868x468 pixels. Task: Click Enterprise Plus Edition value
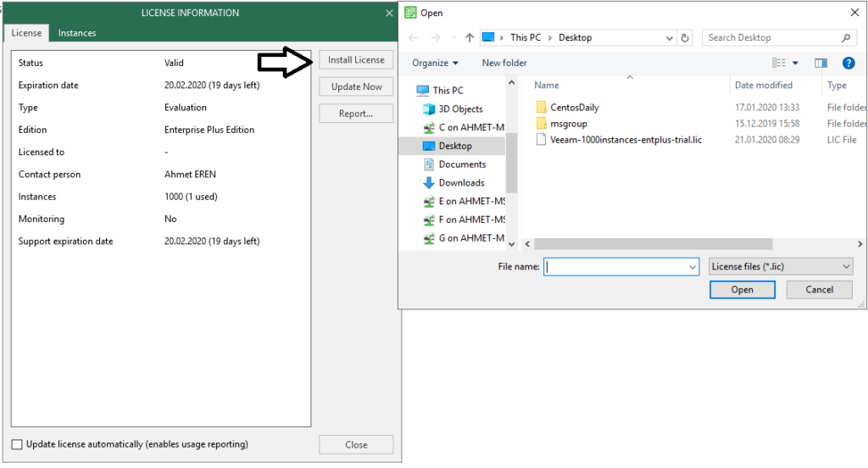point(209,131)
